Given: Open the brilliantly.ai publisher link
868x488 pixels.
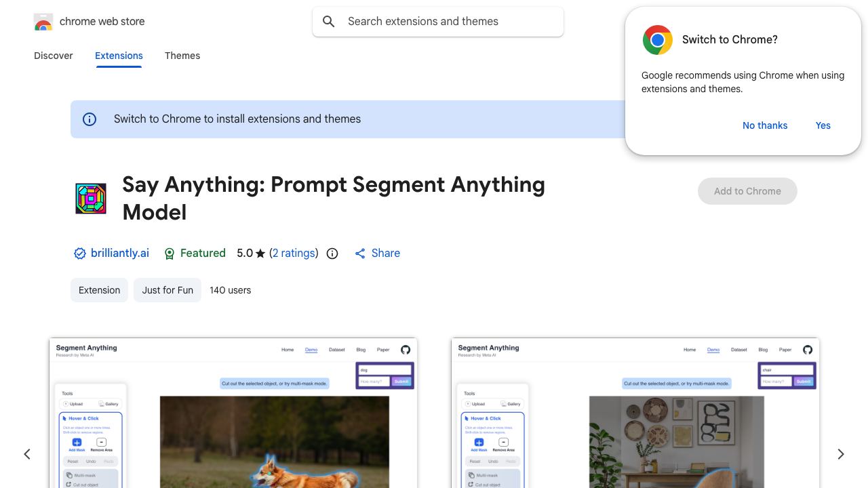Looking at the screenshot, I should pos(120,253).
